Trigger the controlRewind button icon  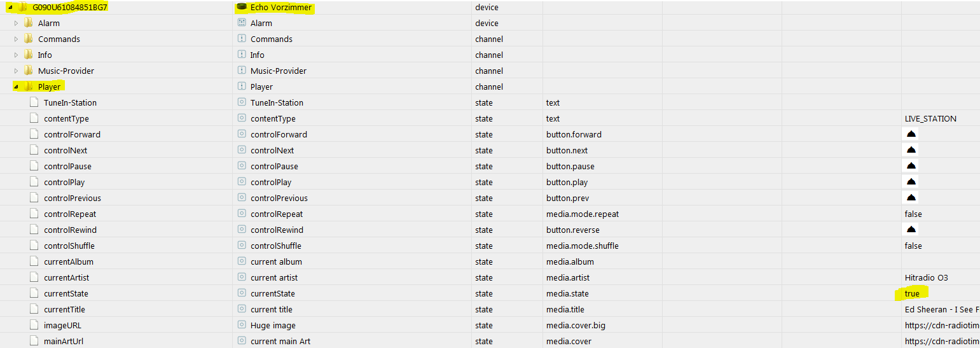pyautogui.click(x=911, y=230)
